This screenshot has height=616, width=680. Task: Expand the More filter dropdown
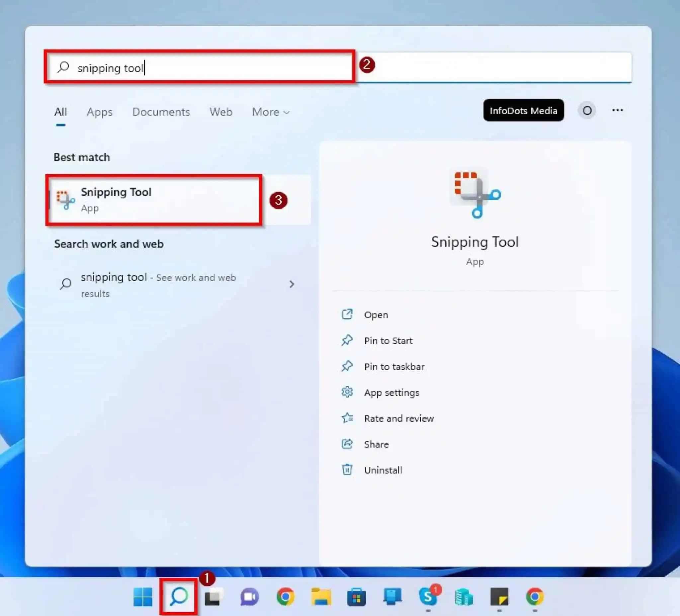270,112
